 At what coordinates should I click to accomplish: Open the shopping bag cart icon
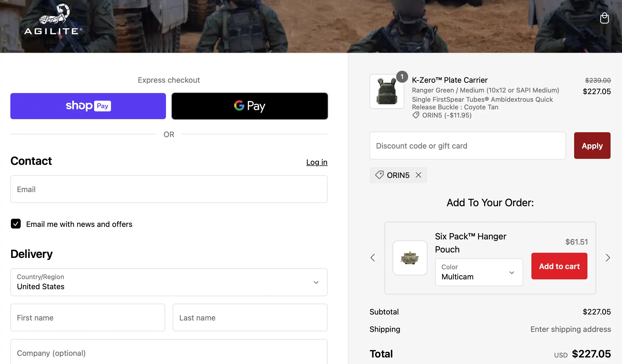(x=604, y=18)
